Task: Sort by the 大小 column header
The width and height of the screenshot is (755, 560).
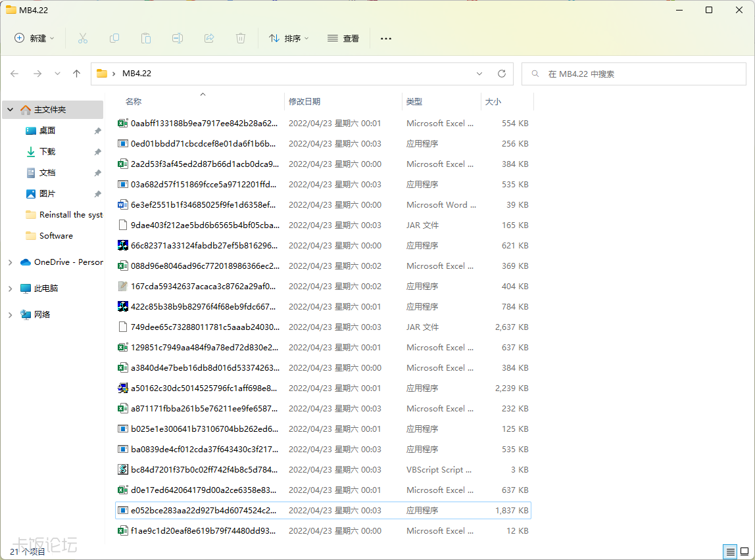Action: click(x=493, y=102)
